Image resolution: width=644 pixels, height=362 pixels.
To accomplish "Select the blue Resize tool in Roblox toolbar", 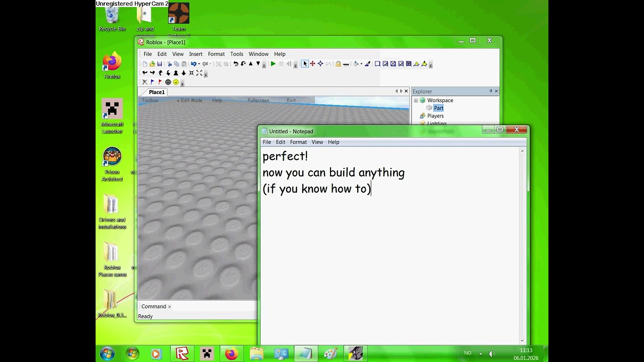I will [x=320, y=64].
